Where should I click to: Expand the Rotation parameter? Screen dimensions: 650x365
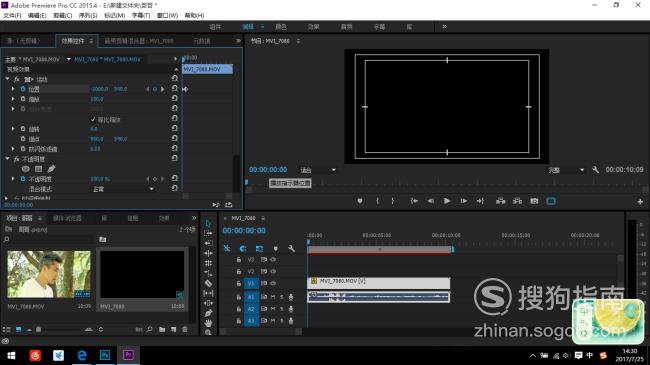tap(13, 129)
